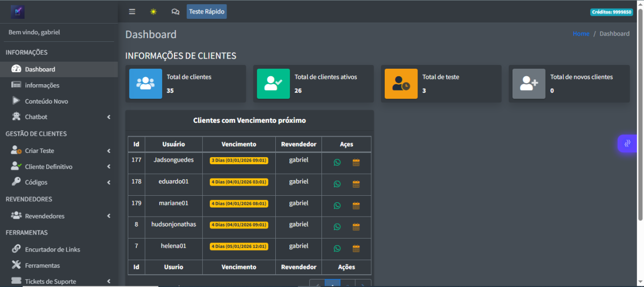Open the Encurtador de Links tool
Screen dimensions: 644x287
pos(53,249)
